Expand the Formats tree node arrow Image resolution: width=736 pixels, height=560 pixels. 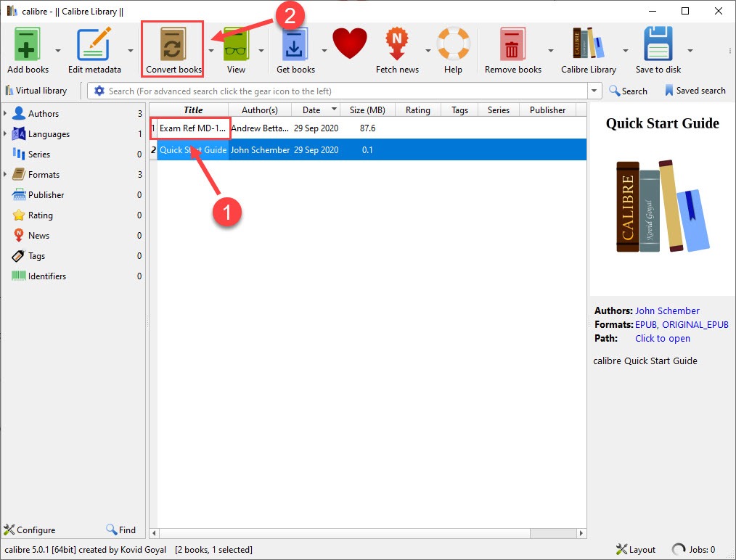click(5, 174)
